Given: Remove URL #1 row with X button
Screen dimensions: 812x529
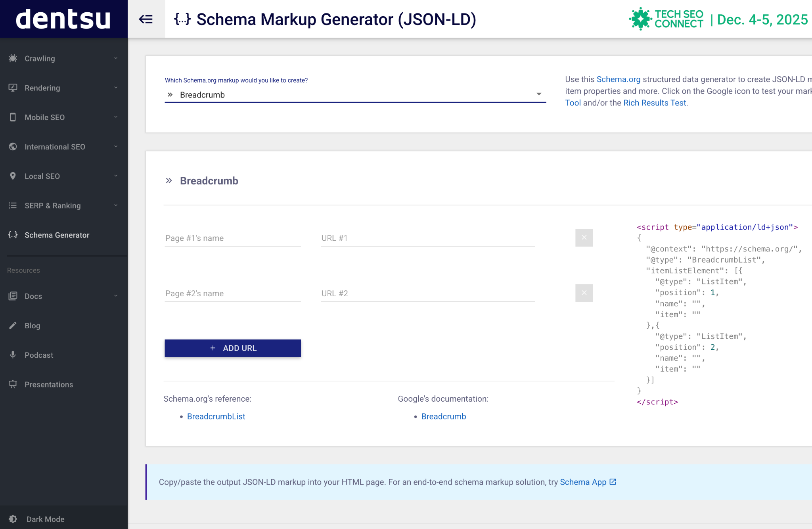Looking at the screenshot, I should pos(584,238).
